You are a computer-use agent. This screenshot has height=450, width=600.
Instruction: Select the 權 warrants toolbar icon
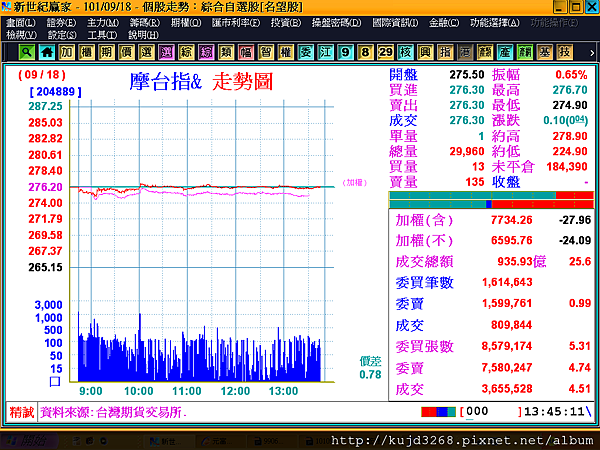click(x=286, y=52)
